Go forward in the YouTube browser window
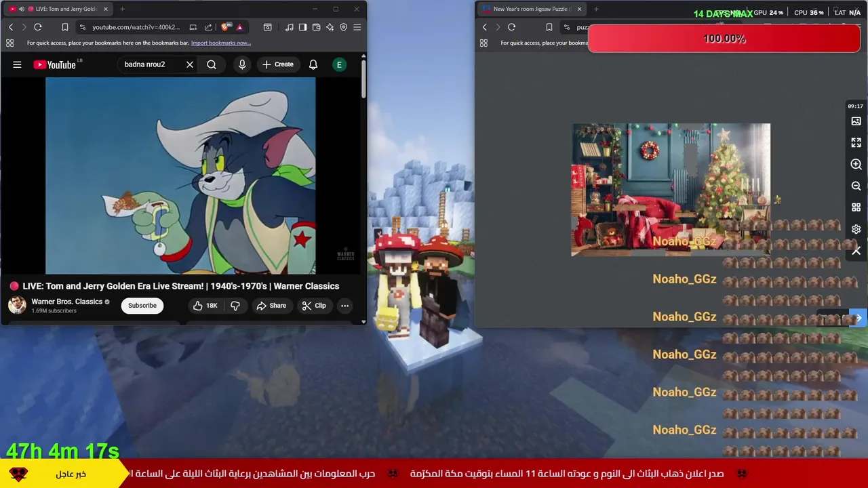 24,27
